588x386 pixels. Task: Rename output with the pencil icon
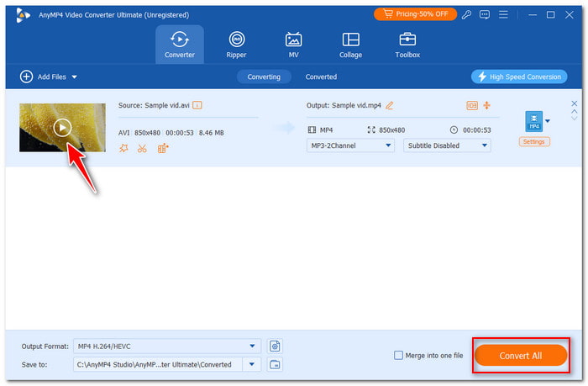390,105
